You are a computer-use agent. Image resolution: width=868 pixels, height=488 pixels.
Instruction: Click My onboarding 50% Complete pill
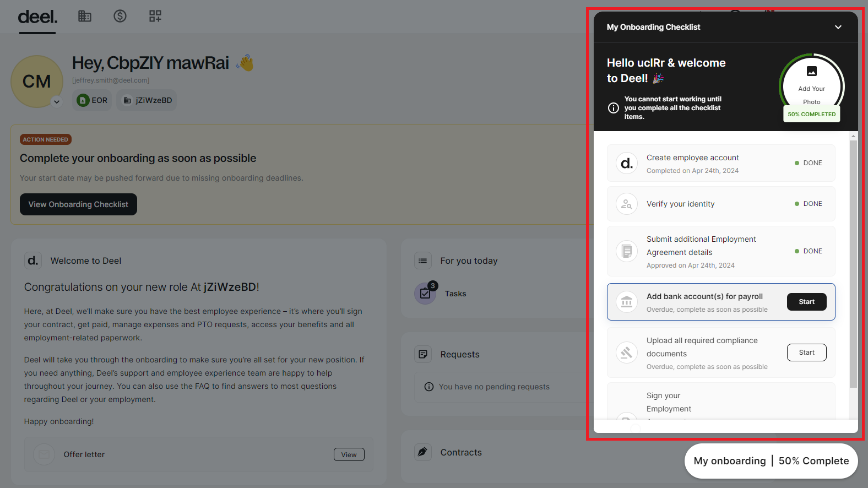coord(771,461)
